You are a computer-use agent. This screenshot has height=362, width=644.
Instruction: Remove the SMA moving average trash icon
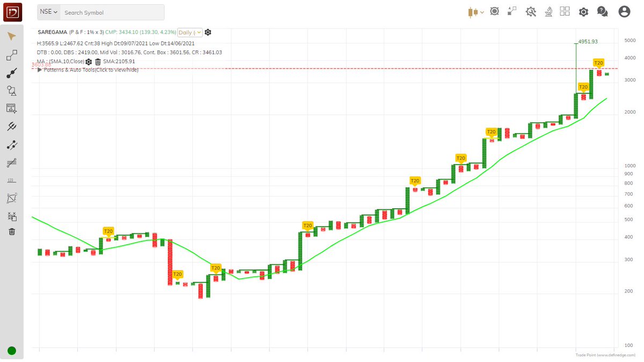click(98, 62)
